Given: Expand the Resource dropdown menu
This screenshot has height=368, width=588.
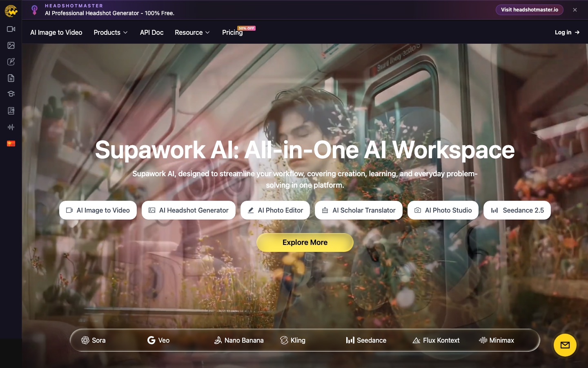Looking at the screenshot, I should click(x=192, y=32).
